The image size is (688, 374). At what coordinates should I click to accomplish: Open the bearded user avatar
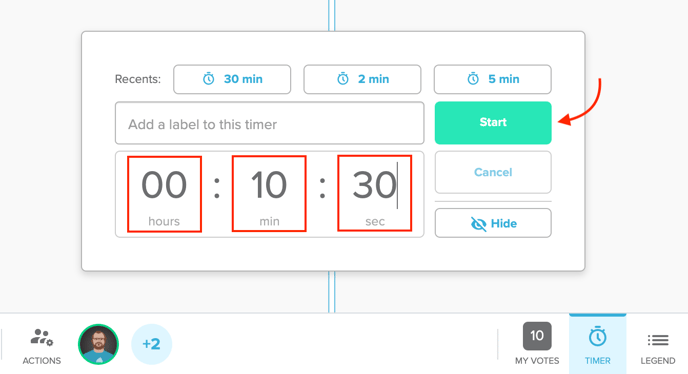click(98, 344)
